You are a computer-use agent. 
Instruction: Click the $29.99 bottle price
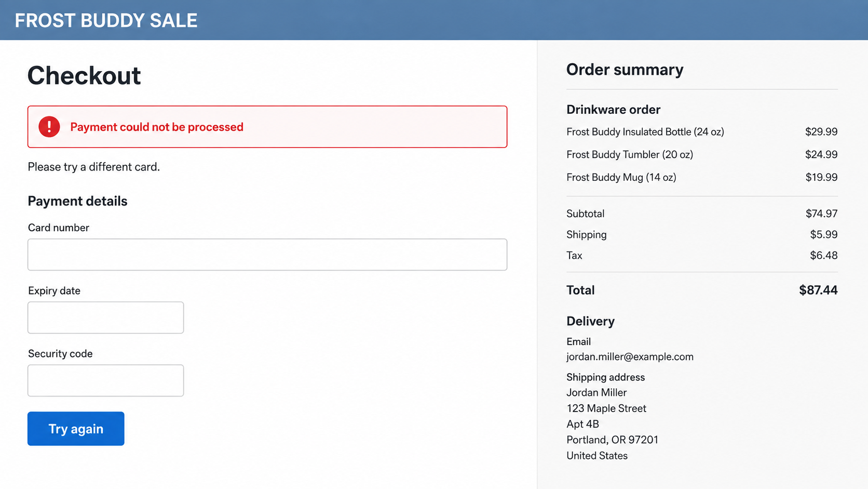tap(821, 132)
